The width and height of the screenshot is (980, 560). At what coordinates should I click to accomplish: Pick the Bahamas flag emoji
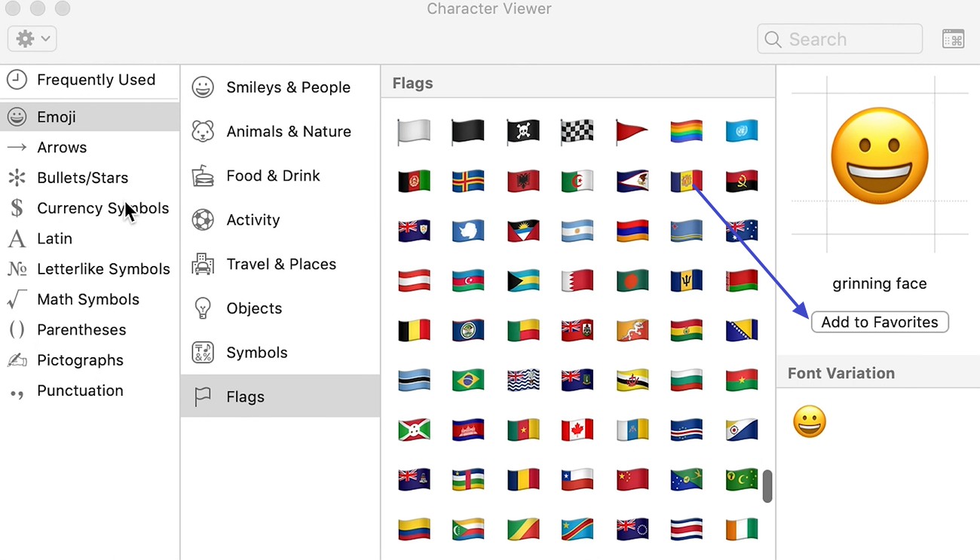click(522, 280)
